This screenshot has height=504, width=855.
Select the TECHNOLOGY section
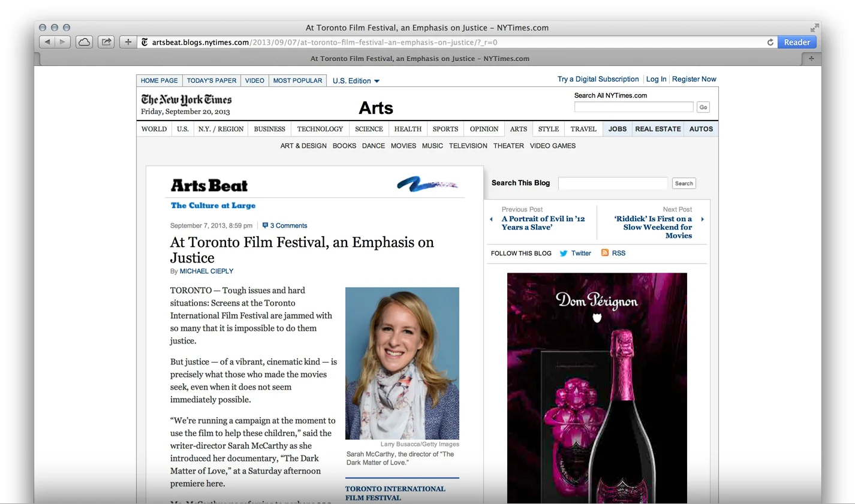(x=320, y=129)
